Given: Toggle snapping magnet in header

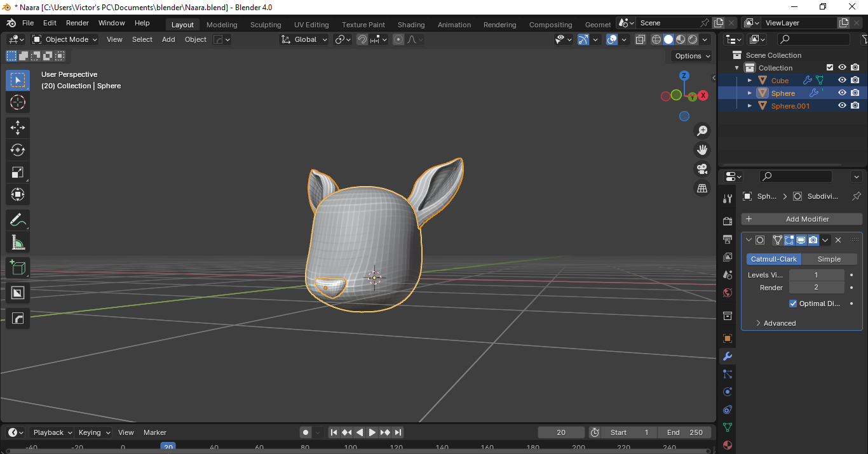Looking at the screenshot, I should [x=362, y=39].
